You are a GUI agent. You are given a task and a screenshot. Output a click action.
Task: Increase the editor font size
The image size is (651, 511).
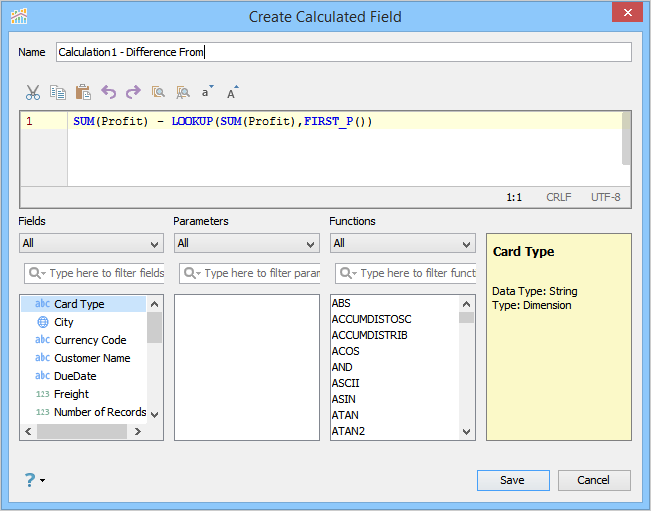(x=233, y=92)
